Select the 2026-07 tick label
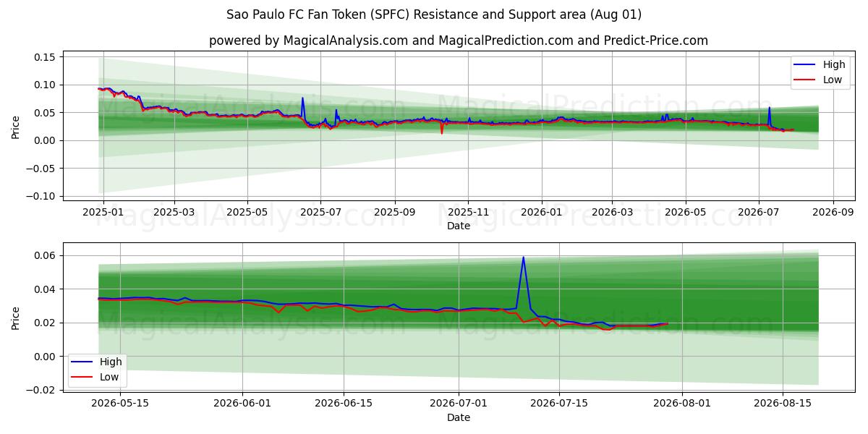Screen dimensions: 868x434 pyautogui.click(x=758, y=212)
